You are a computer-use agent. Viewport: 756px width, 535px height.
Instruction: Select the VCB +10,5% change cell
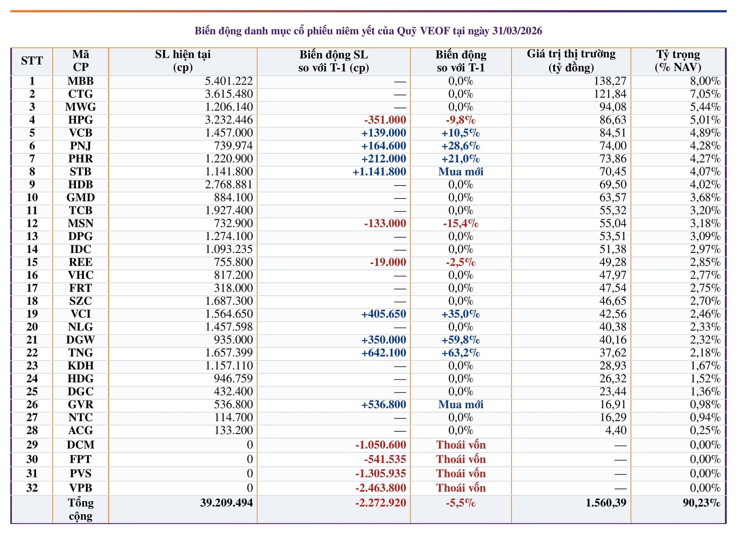click(460, 133)
